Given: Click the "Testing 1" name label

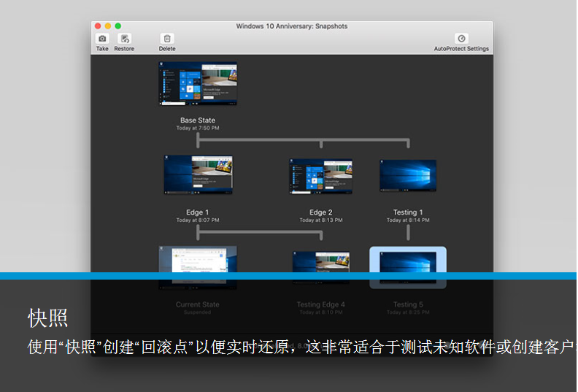Looking at the screenshot, I should click(x=408, y=212).
